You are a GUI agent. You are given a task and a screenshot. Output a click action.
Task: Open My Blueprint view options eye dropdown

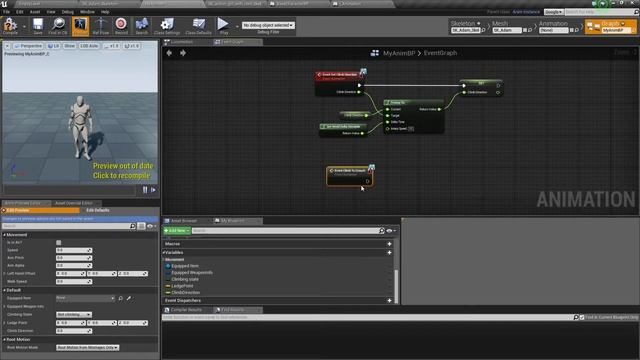click(391, 231)
